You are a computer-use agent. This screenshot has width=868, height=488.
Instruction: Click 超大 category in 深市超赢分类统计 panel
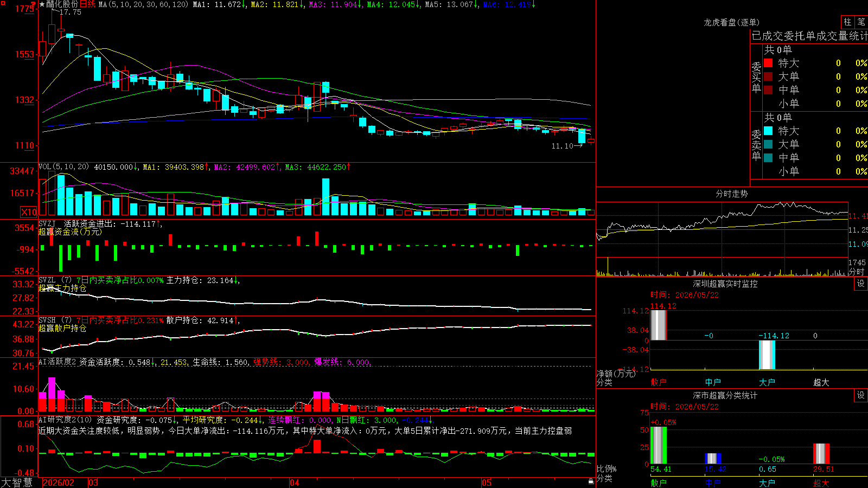pyautogui.click(x=821, y=483)
